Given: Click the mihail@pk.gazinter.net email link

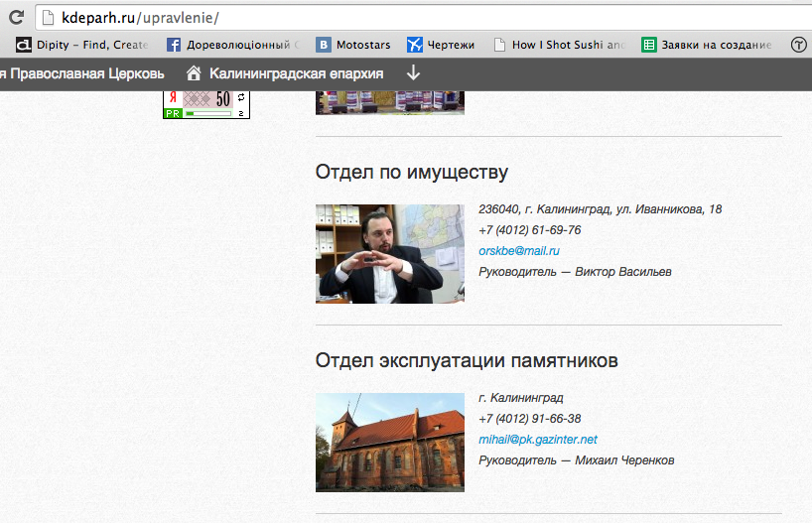Looking at the screenshot, I should coord(538,440).
